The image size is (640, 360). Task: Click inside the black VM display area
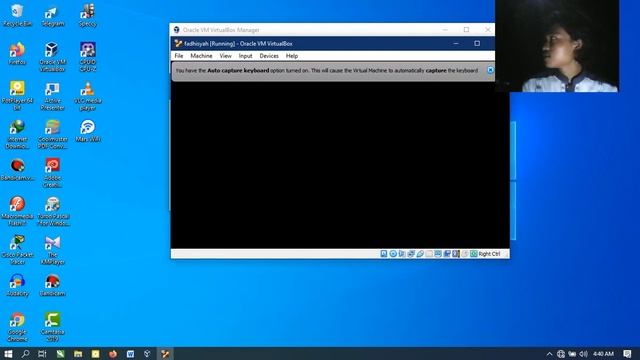click(x=340, y=165)
